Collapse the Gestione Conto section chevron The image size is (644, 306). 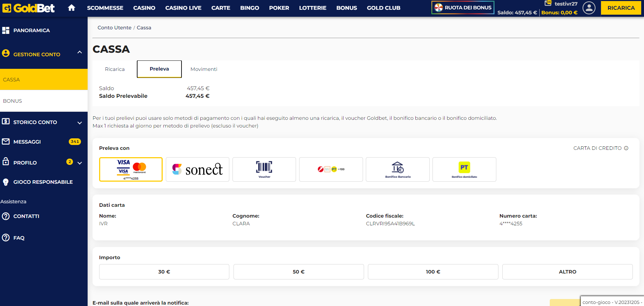point(80,52)
